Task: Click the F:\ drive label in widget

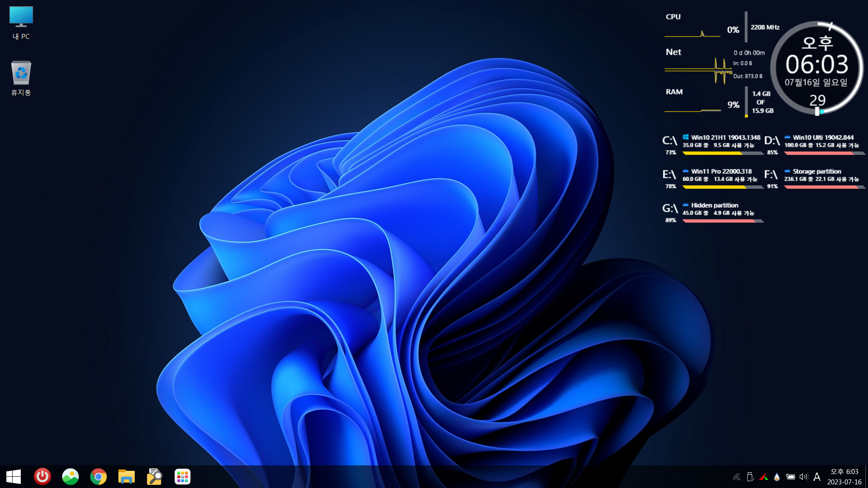Action: 771,174
